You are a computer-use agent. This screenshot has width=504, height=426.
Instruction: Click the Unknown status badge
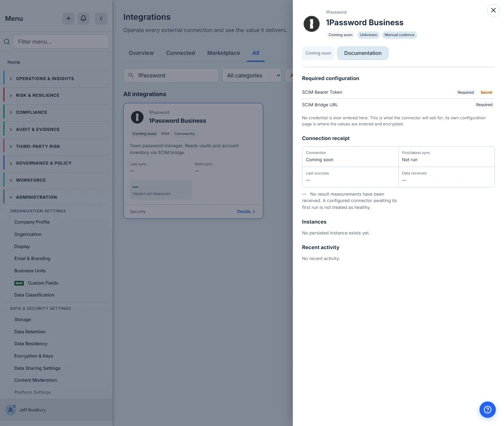point(368,35)
